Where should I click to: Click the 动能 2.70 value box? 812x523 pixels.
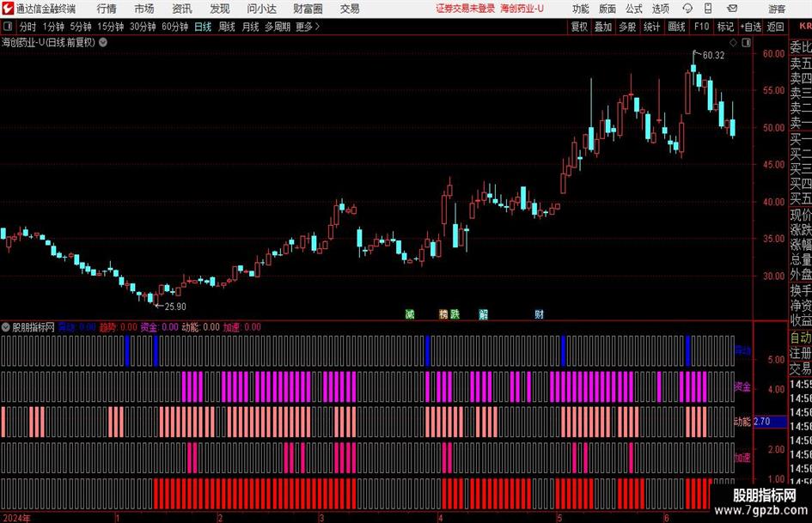(x=770, y=422)
